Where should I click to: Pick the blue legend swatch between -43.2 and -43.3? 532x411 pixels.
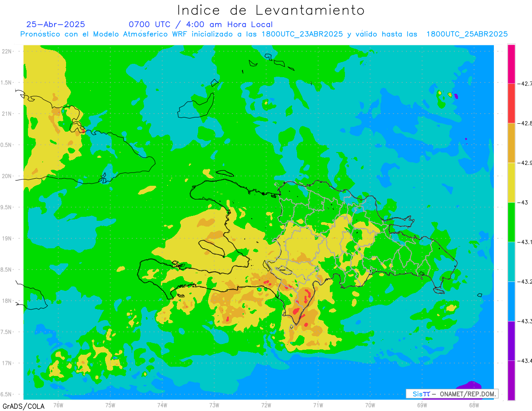pos(511,301)
